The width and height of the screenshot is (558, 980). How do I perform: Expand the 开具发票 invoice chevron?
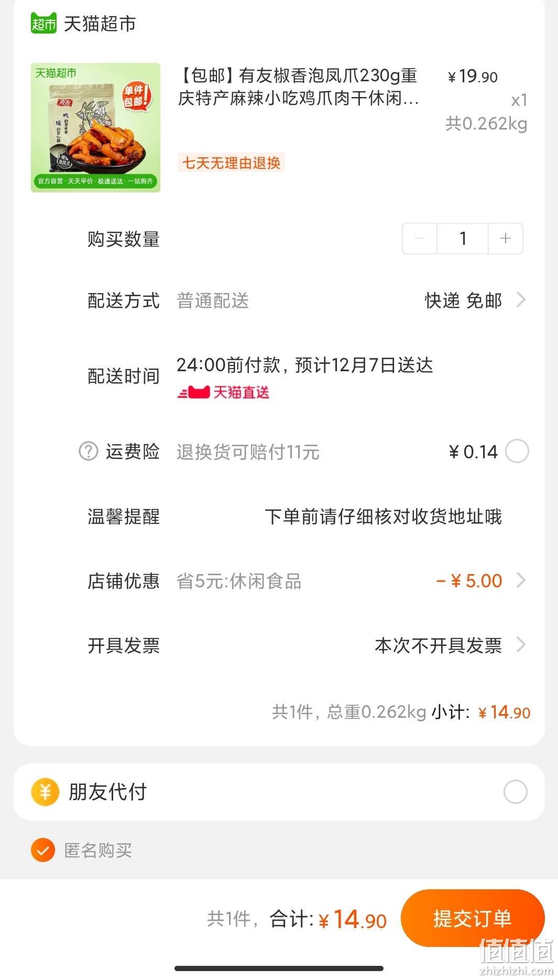pos(521,645)
